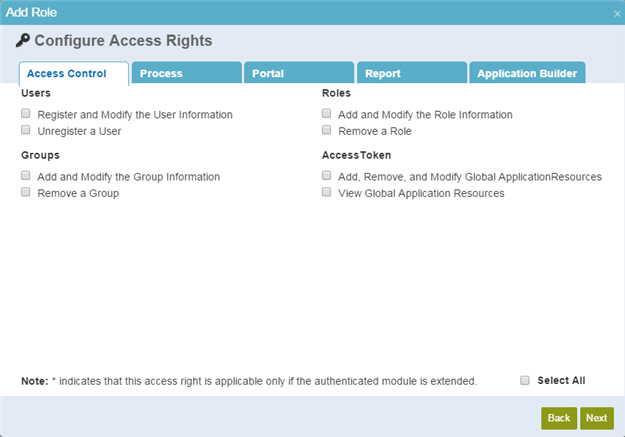Click the Add Role title bar
625x437 pixels.
312,12
